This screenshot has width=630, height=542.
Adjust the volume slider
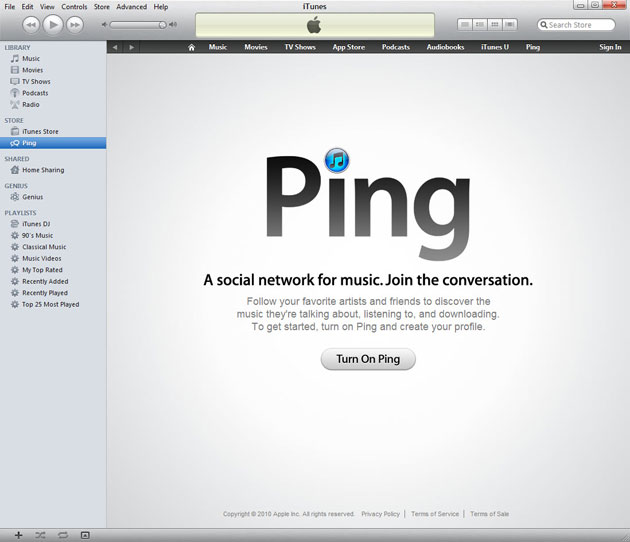(x=138, y=24)
